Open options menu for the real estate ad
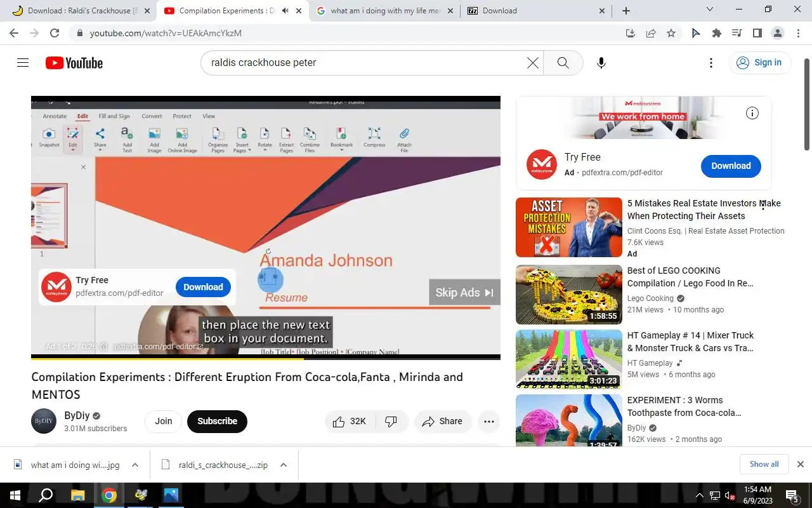The width and height of the screenshot is (812, 508). click(763, 204)
